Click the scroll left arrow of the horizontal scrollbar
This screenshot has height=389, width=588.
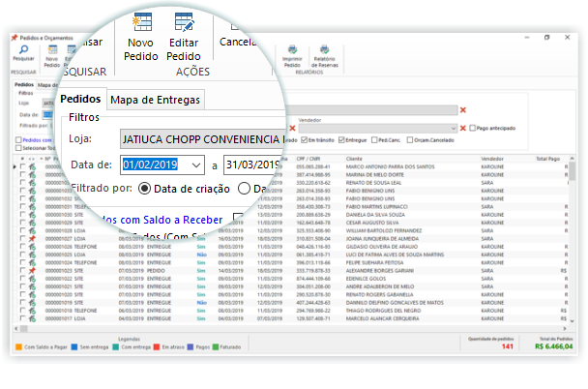[x=16, y=329]
